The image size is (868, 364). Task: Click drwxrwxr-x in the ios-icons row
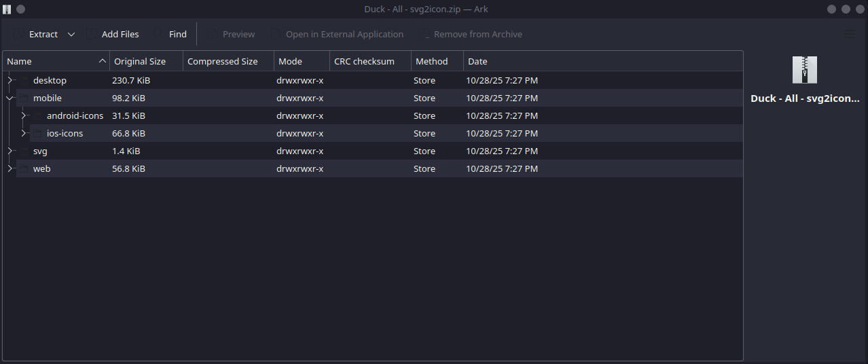300,133
